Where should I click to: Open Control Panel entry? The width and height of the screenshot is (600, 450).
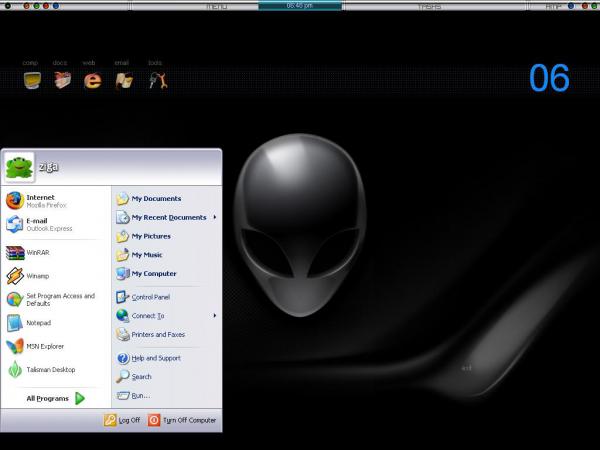[x=150, y=297]
